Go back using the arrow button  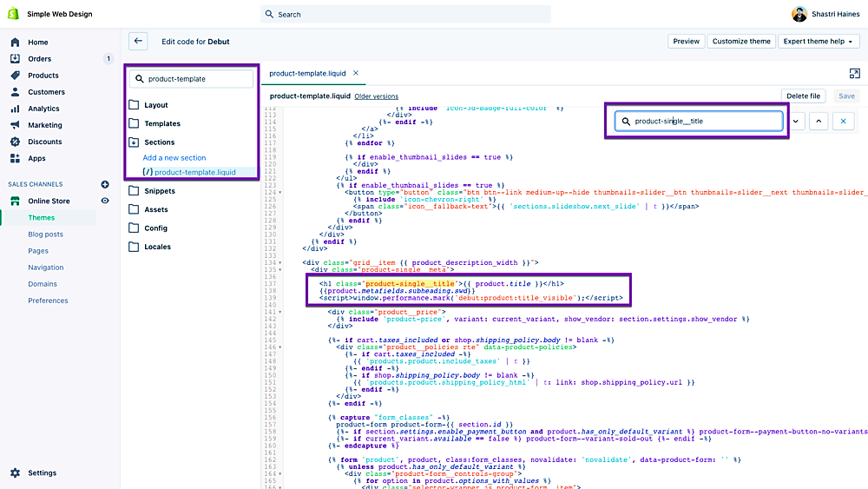tap(138, 41)
